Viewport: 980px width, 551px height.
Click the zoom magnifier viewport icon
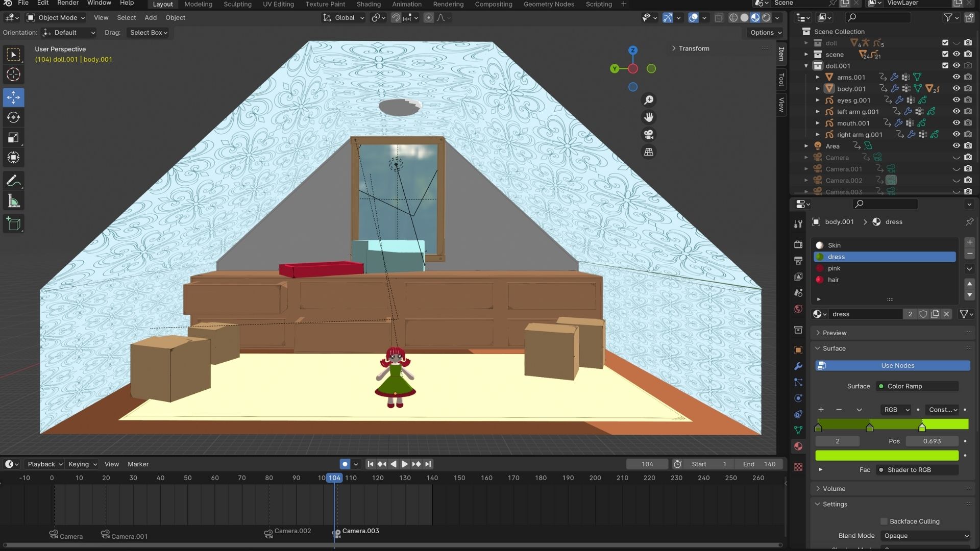(649, 100)
